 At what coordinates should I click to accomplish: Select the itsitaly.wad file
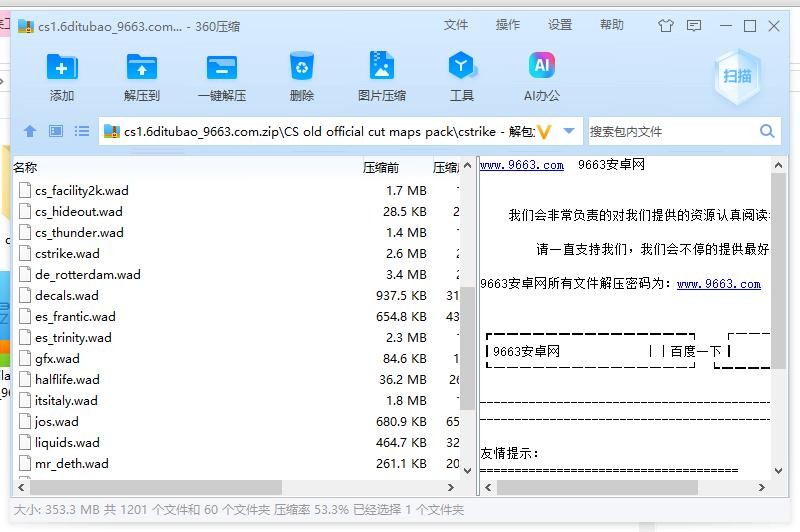pos(66,400)
